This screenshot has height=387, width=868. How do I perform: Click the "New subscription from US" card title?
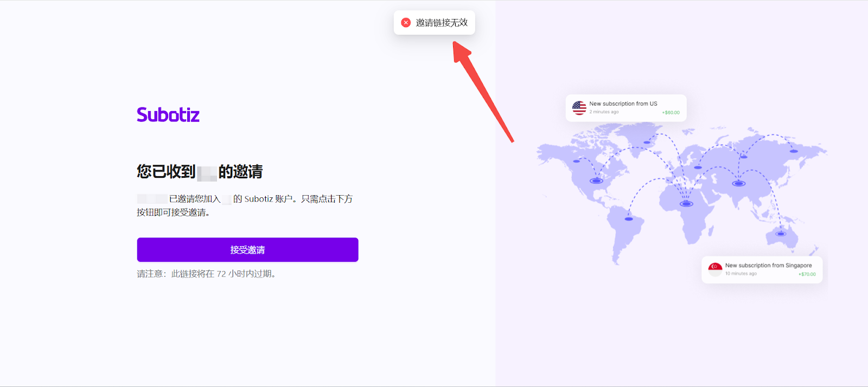click(x=623, y=104)
